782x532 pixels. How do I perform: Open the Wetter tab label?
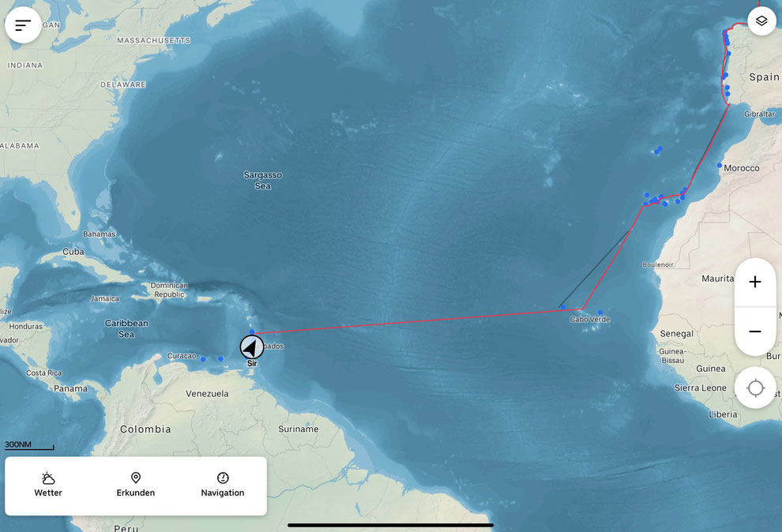click(48, 493)
